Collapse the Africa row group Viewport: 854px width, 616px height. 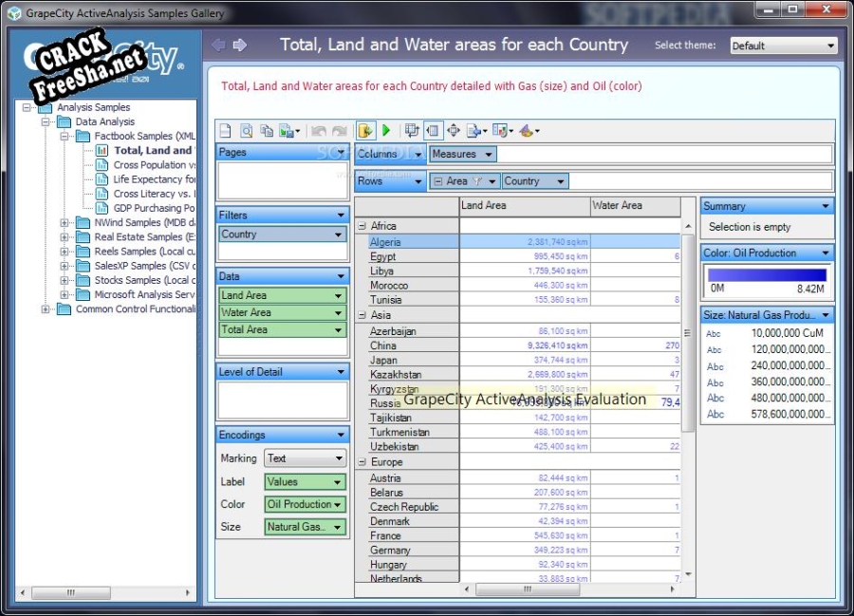point(362,226)
